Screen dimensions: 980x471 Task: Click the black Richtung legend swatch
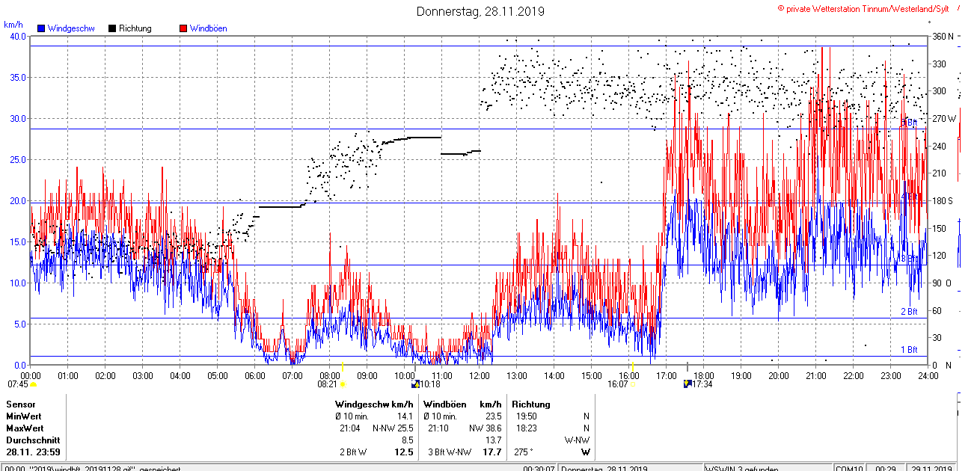(x=112, y=28)
